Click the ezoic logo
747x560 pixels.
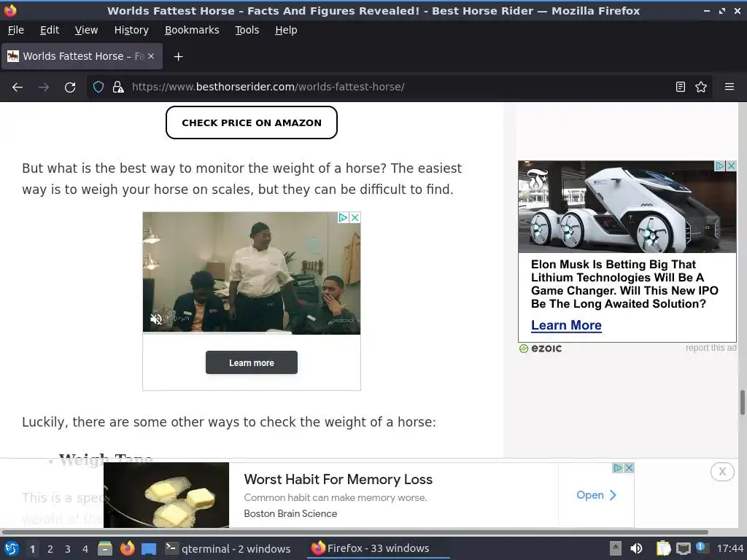point(541,349)
